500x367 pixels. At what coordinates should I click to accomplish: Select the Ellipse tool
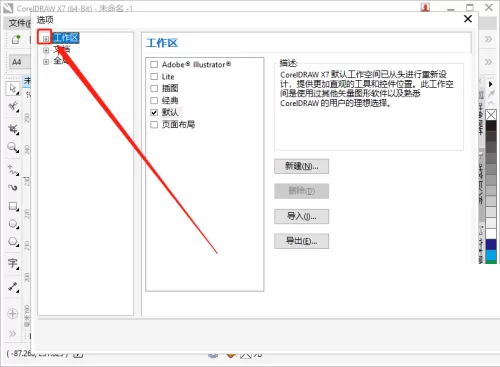13,224
